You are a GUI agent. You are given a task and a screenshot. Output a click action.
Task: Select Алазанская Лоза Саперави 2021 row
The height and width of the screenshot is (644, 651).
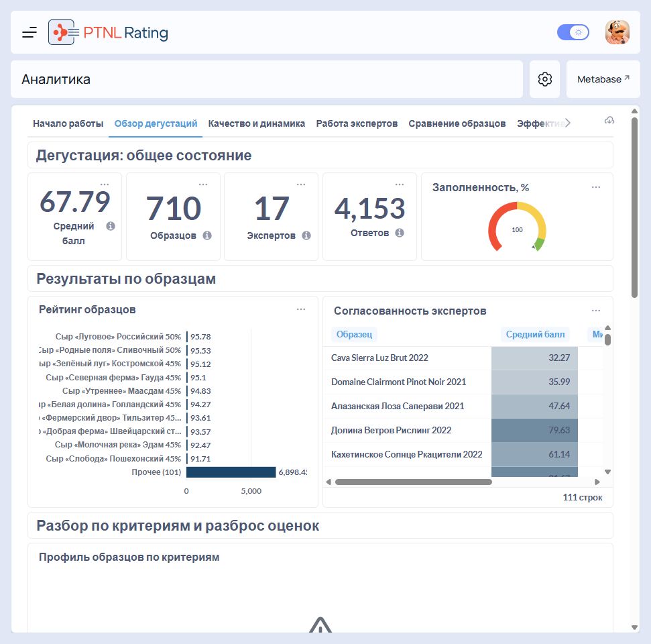tap(463, 406)
